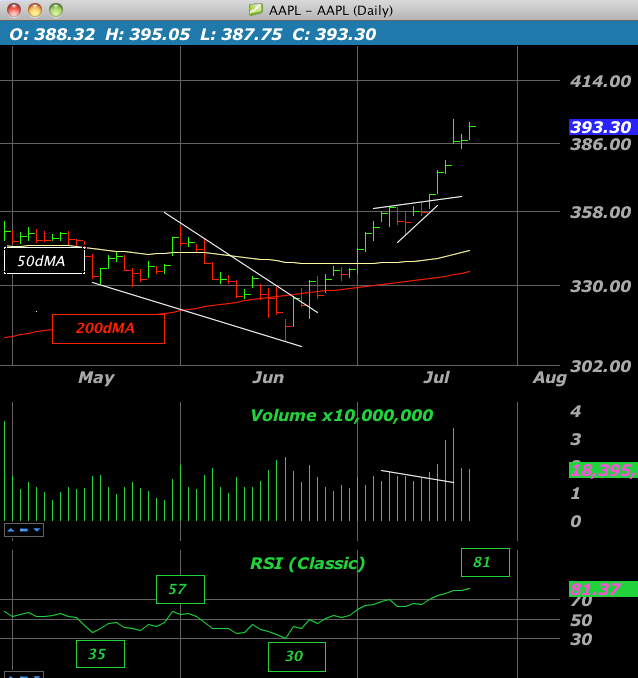The width and height of the screenshot is (638, 678).
Task: Click the Jul label on the date axis
Action: [x=436, y=378]
